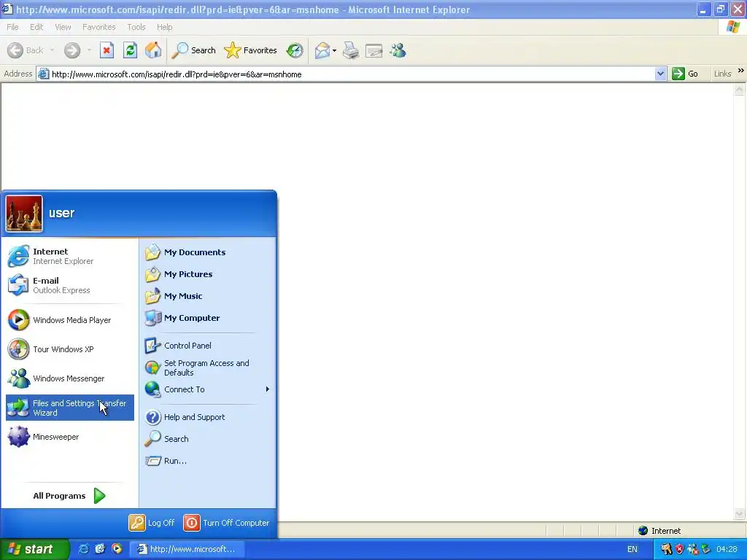Open My Pictures
This screenshot has height=560, width=747.
point(209,274)
